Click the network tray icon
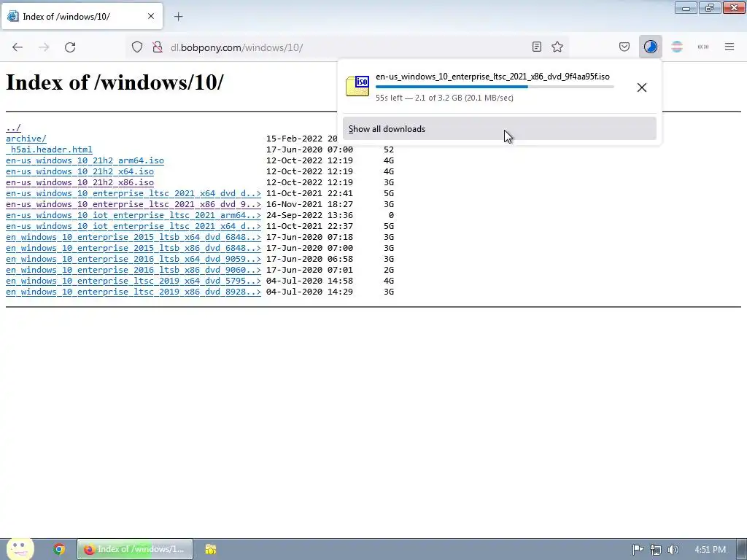The image size is (747, 560). pos(656,550)
